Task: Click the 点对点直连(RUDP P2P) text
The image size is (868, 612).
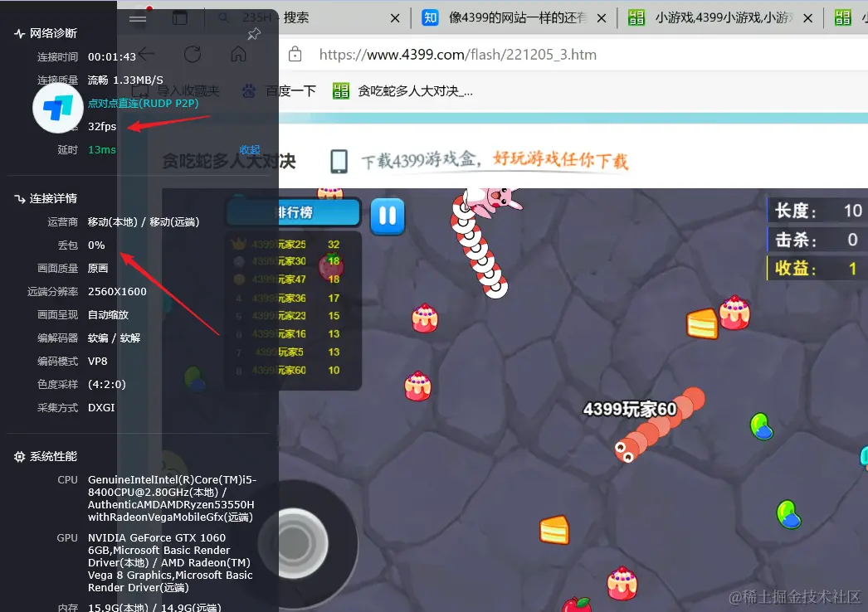Action: [x=143, y=104]
